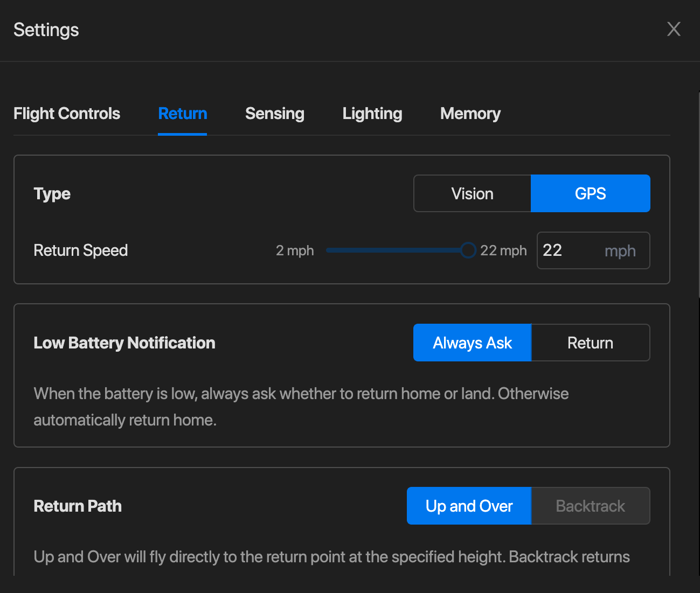Select the Return tab
Viewport: 700px width, 593px height.
point(182,114)
